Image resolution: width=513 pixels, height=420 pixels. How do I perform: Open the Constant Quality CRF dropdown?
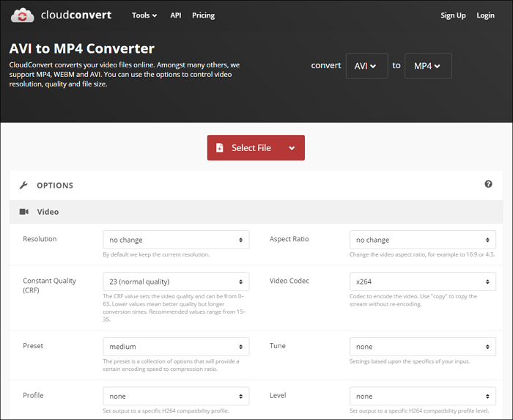tap(176, 281)
